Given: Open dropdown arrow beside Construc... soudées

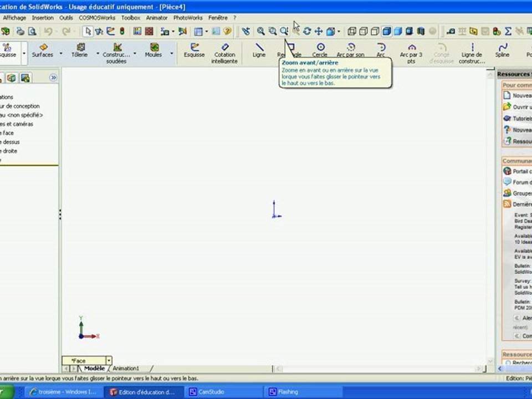Looking at the screenshot, I should [135, 54].
